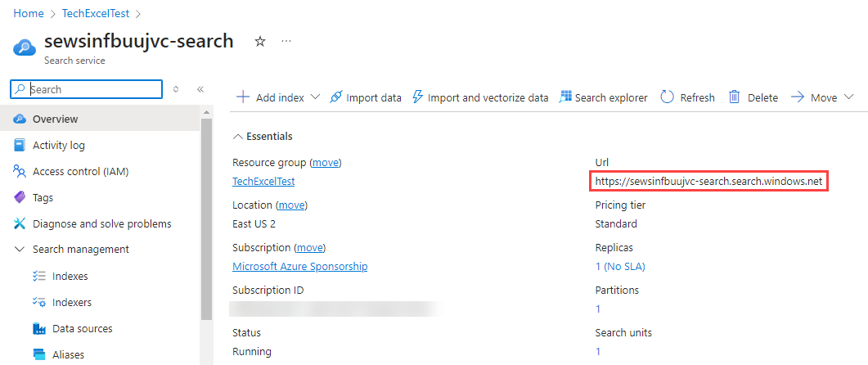Click move link next to Location
Image resolution: width=868 pixels, height=365 pixels.
pyautogui.click(x=291, y=205)
